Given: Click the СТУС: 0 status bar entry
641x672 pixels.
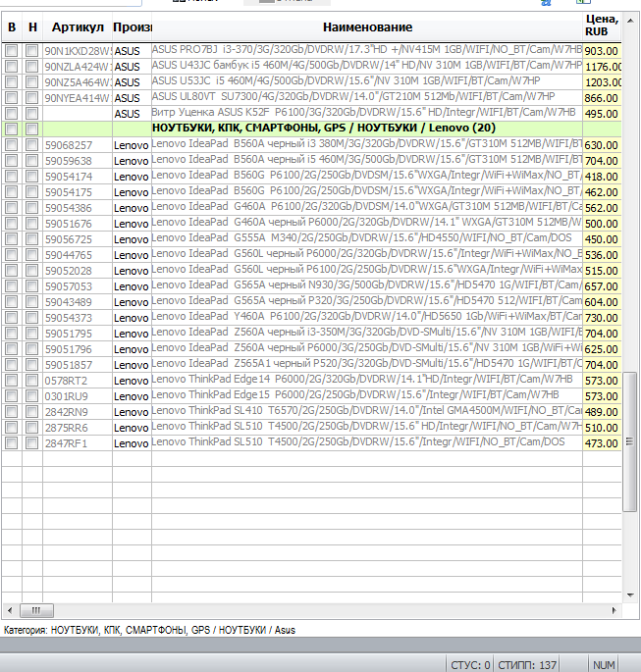Looking at the screenshot, I should click(x=470, y=665).
